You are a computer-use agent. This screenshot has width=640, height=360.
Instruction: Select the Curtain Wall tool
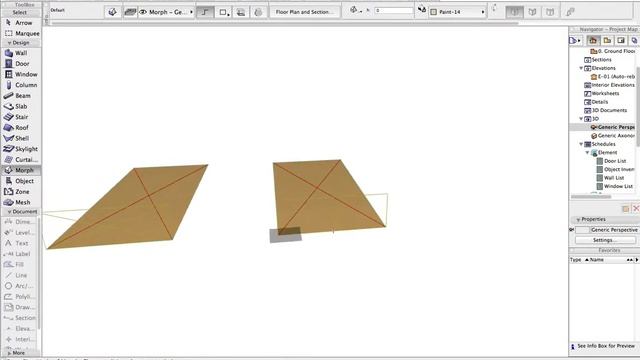pos(20,160)
